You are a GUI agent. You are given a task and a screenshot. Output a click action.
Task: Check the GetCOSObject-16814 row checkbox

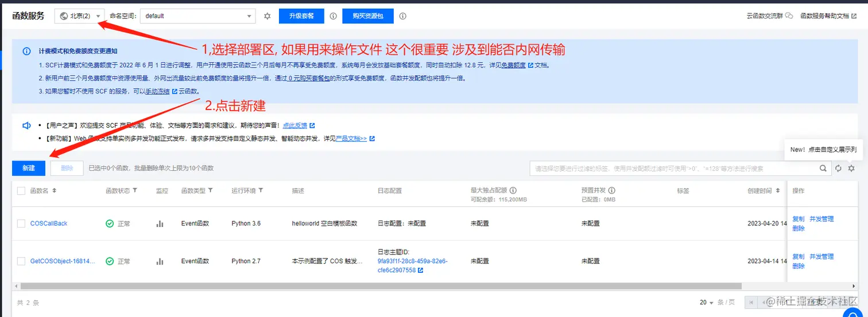tap(21, 261)
